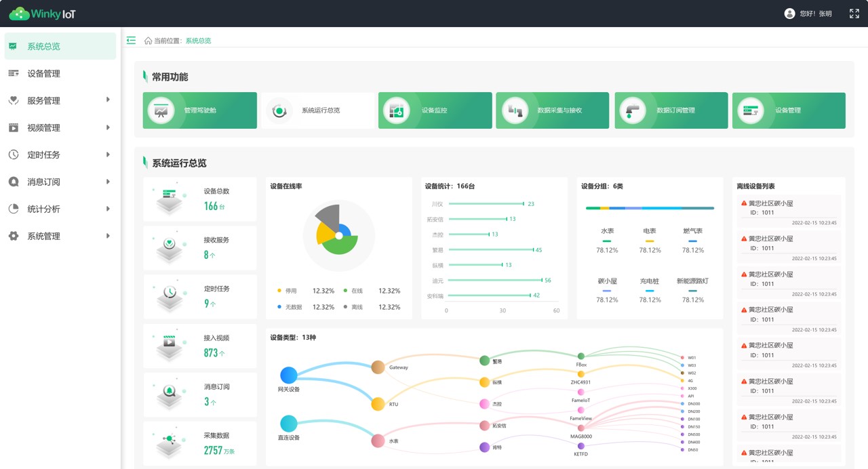
Task: Expand the 统计分析 submenu arrow
Action: pyautogui.click(x=108, y=209)
